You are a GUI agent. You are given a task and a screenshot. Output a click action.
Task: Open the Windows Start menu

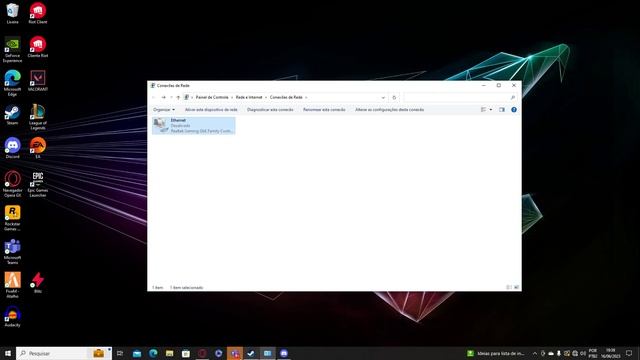[x=8, y=353]
